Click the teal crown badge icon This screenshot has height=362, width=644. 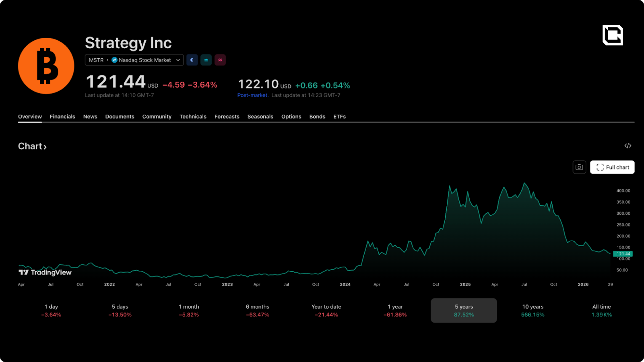point(206,60)
